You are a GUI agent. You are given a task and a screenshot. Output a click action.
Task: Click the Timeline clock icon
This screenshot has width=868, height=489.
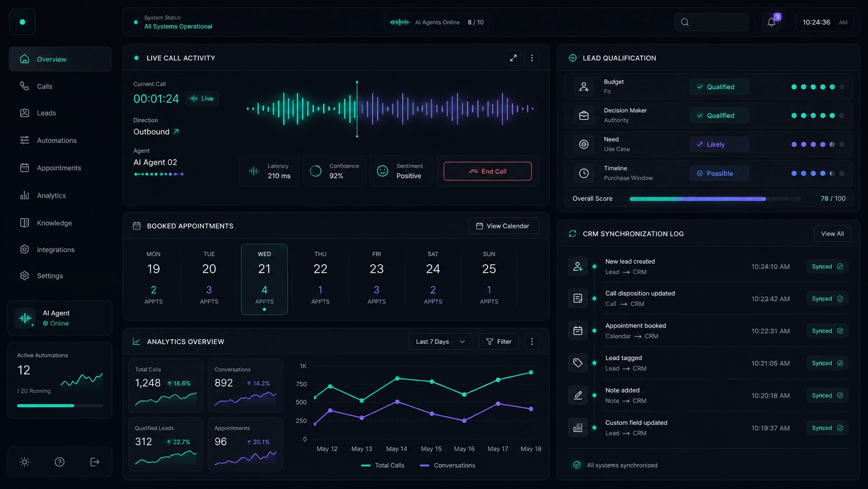click(x=584, y=173)
